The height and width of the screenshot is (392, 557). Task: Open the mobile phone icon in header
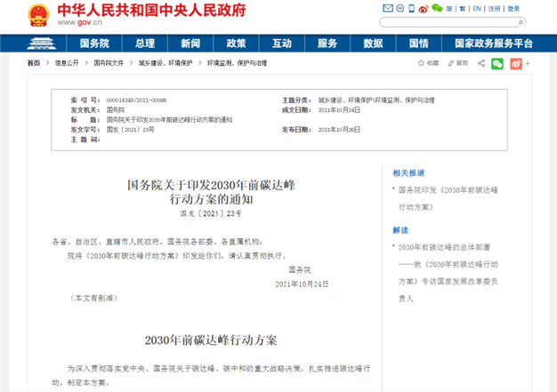[x=411, y=9]
